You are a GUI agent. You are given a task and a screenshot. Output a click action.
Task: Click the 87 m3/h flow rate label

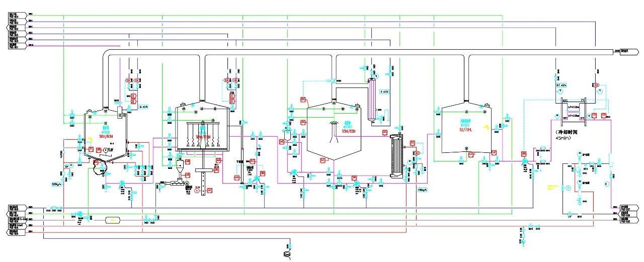[560, 85]
